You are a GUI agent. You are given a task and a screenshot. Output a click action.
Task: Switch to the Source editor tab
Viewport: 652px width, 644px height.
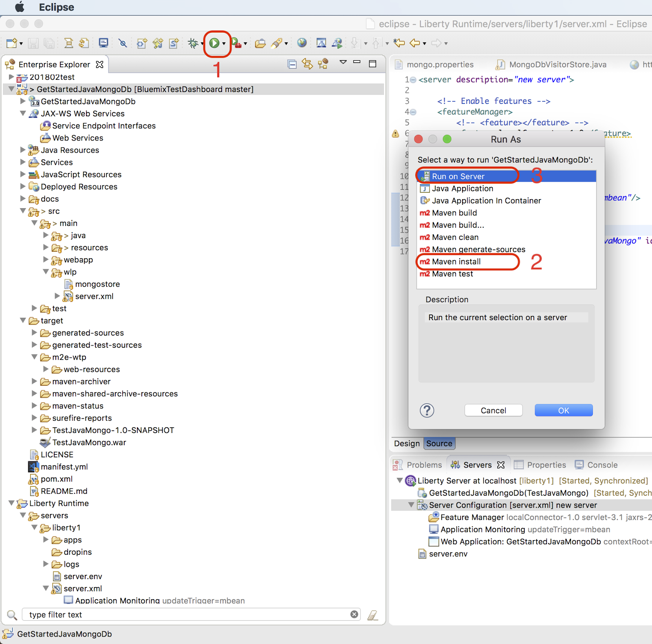point(439,443)
